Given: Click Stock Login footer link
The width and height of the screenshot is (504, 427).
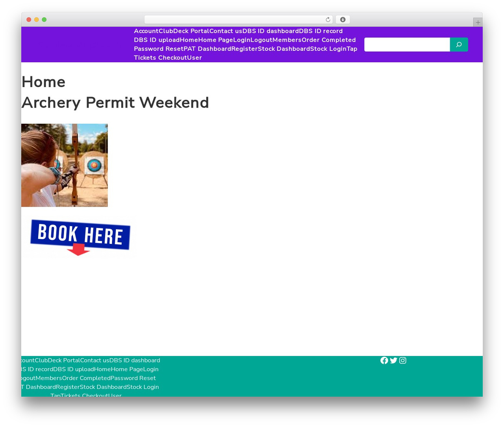Looking at the screenshot, I should (x=143, y=387).
